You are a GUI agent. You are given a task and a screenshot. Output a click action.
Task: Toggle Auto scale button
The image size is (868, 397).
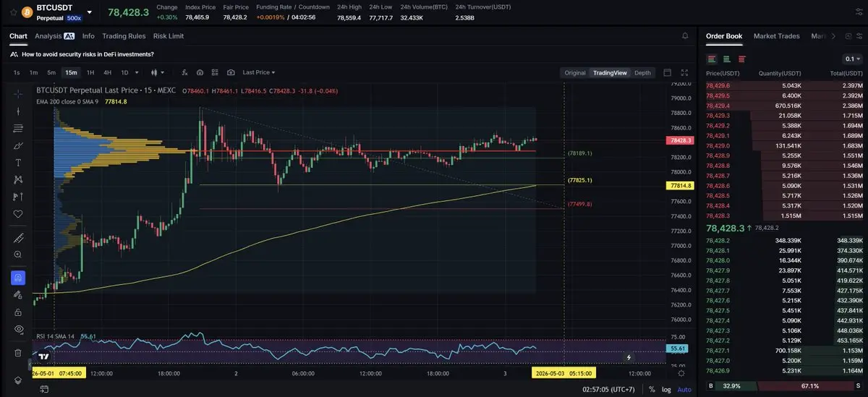click(x=684, y=389)
